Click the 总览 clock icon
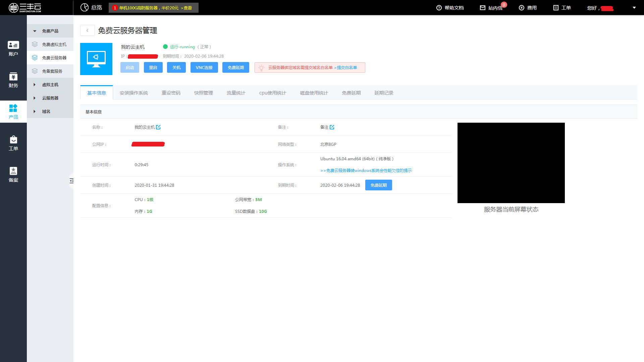This screenshot has width=644, height=362. pos(85,7)
